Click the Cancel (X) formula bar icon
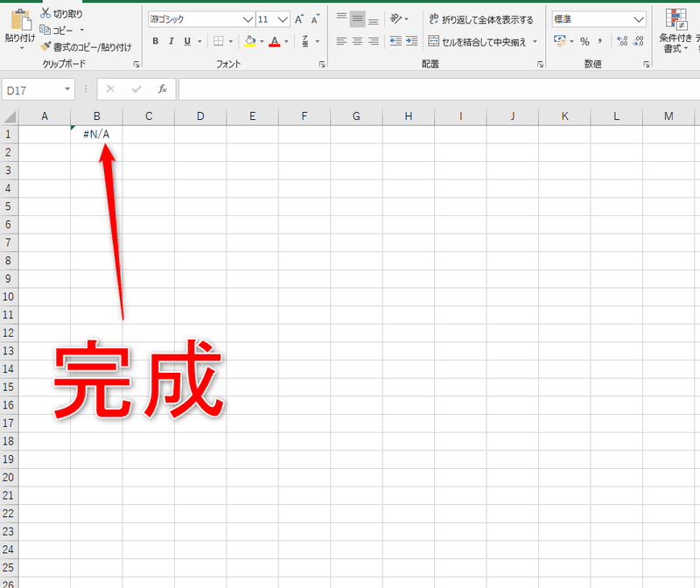Screen dimensions: 700x588 point(110,89)
